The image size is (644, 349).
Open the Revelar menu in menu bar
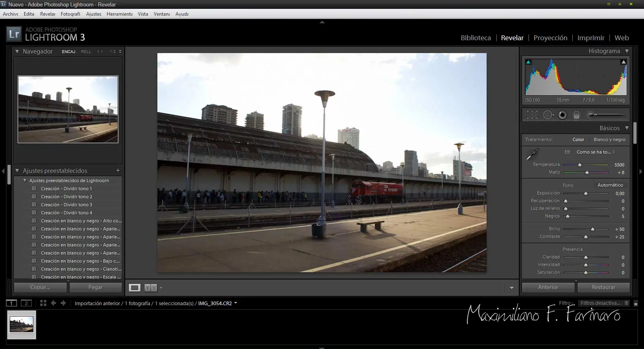tap(48, 14)
